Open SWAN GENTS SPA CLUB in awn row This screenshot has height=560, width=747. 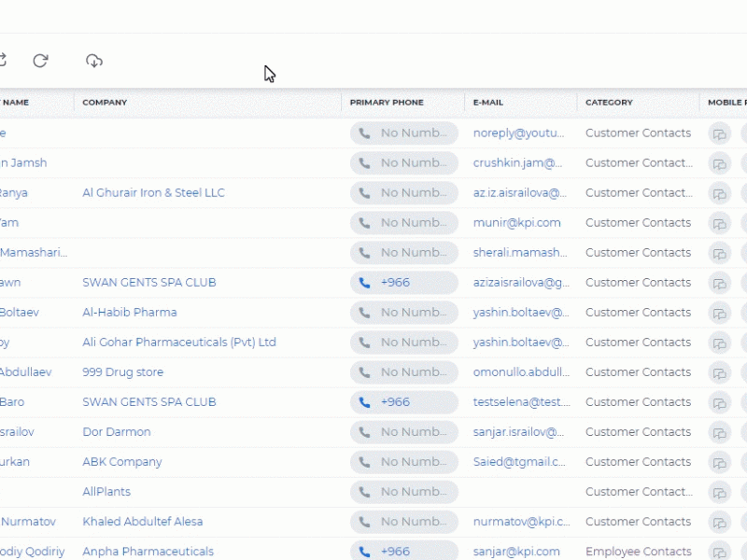(x=149, y=283)
